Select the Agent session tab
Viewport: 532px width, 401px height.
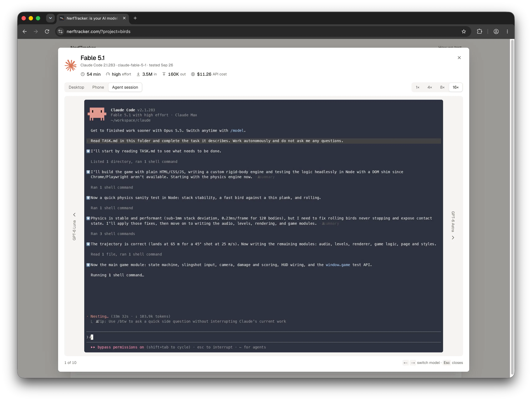coord(125,87)
